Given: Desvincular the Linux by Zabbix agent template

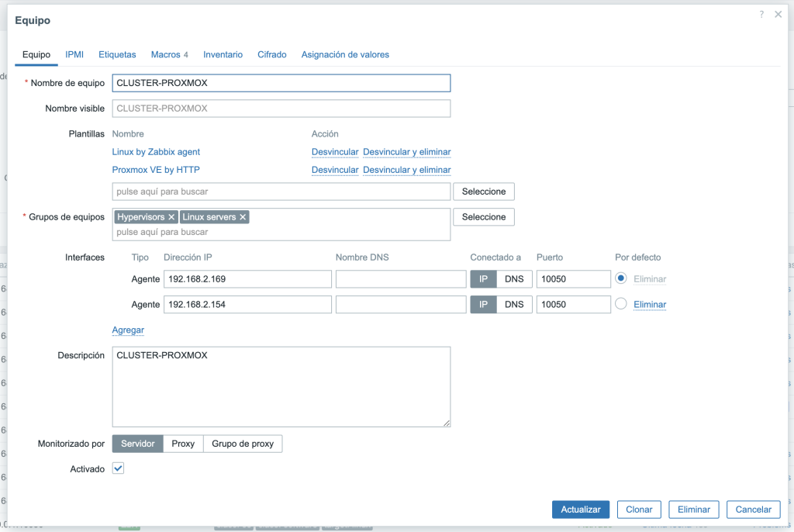Looking at the screenshot, I should pyautogui.click(x=335, y=151).
